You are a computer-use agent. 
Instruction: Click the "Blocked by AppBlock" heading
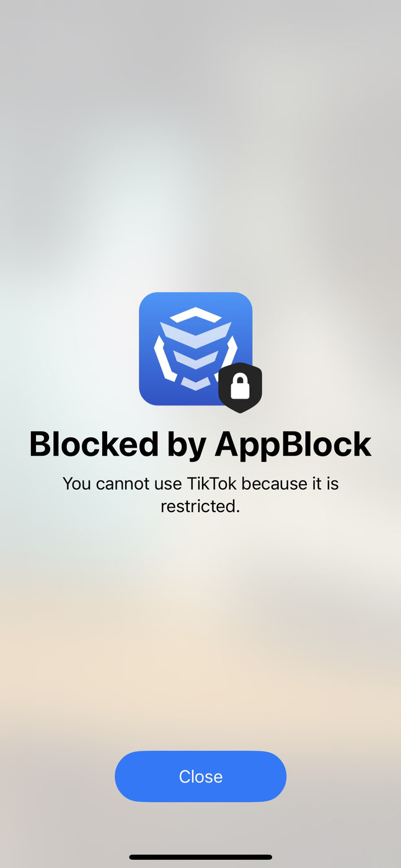coord(200,444)
